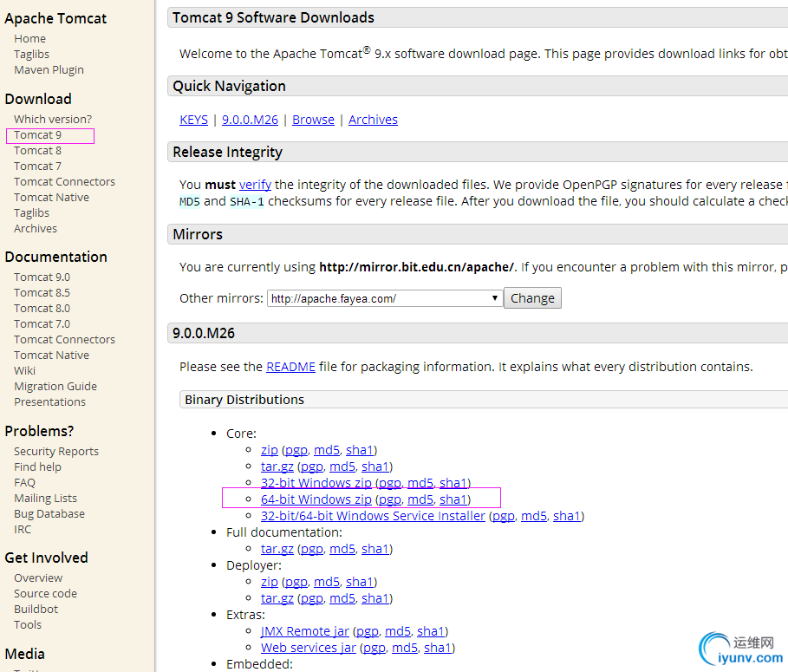
Task: Download the JMX Remote jar
Action: click(304, 631)
